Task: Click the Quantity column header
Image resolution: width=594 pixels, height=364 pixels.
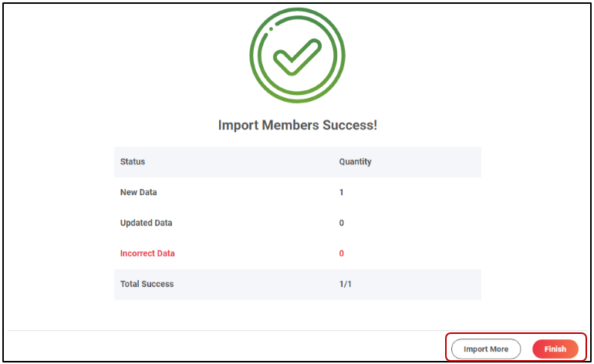Action: point(355,162)
